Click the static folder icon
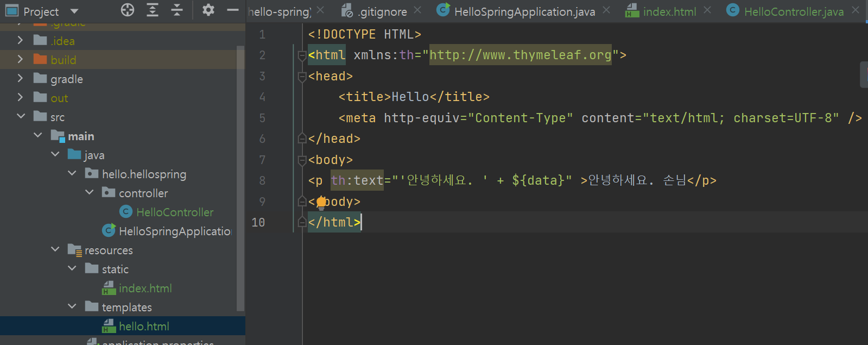 click(92, 268)
